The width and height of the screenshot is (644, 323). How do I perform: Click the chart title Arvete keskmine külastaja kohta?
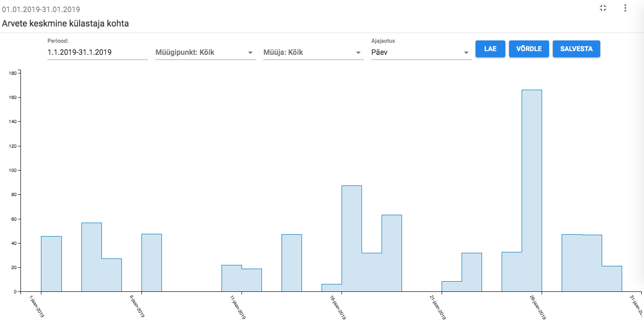click(65, 23)
